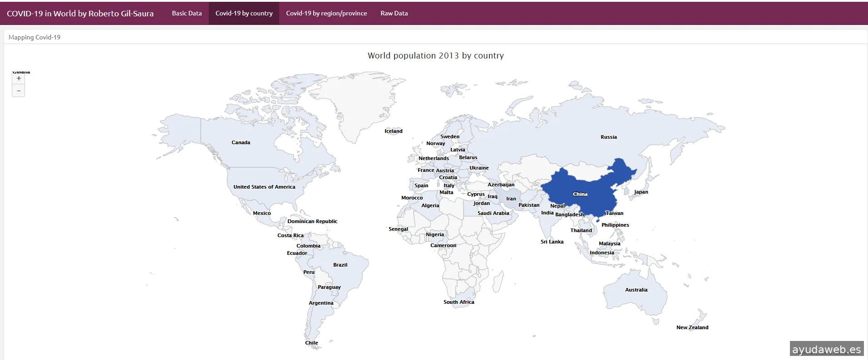Click Australia on the map
The width and height of the screenshot is (868, 360).
636,290
